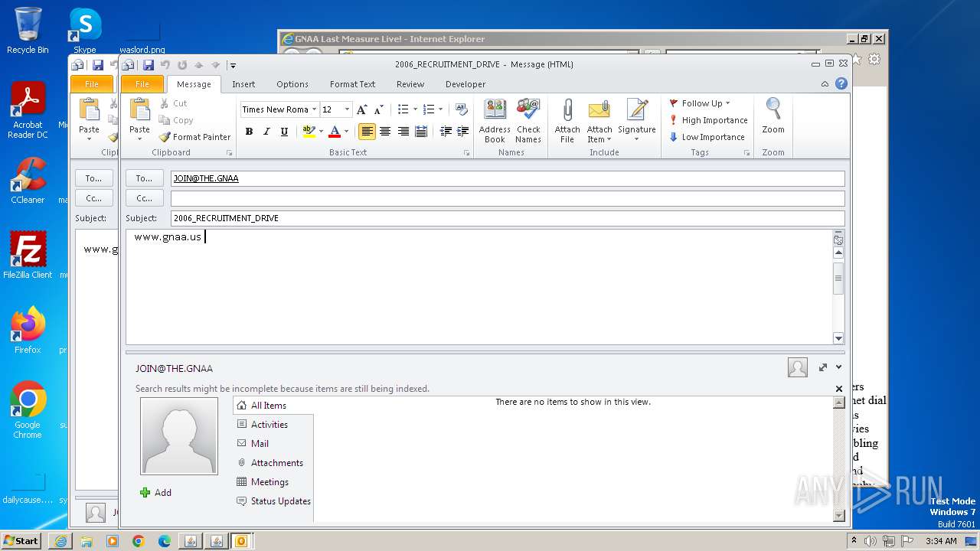The height and width of the screenshot is (551, 980).
Task: Open the font color dropdown arrow
Action: tap(346, 132)
